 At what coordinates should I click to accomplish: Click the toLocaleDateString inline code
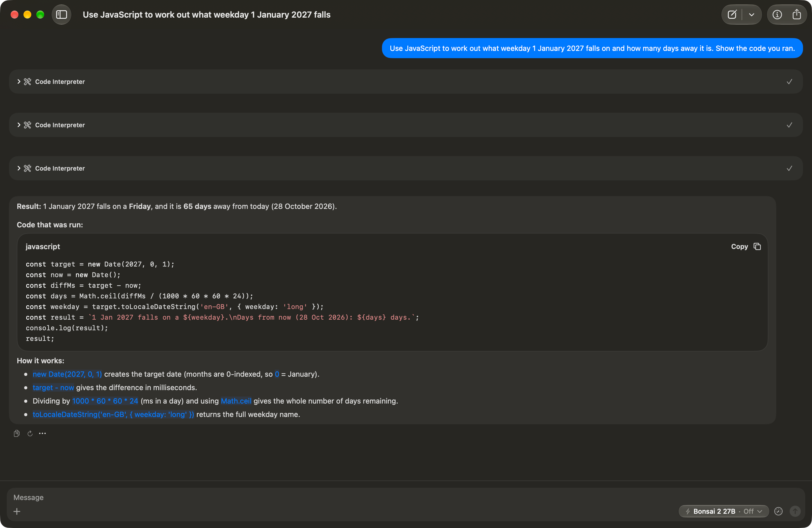[113, 414]
